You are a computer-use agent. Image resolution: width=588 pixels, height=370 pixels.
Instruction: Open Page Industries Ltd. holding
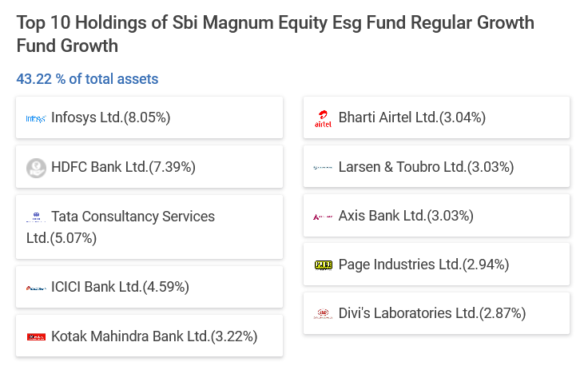point(423,264)
